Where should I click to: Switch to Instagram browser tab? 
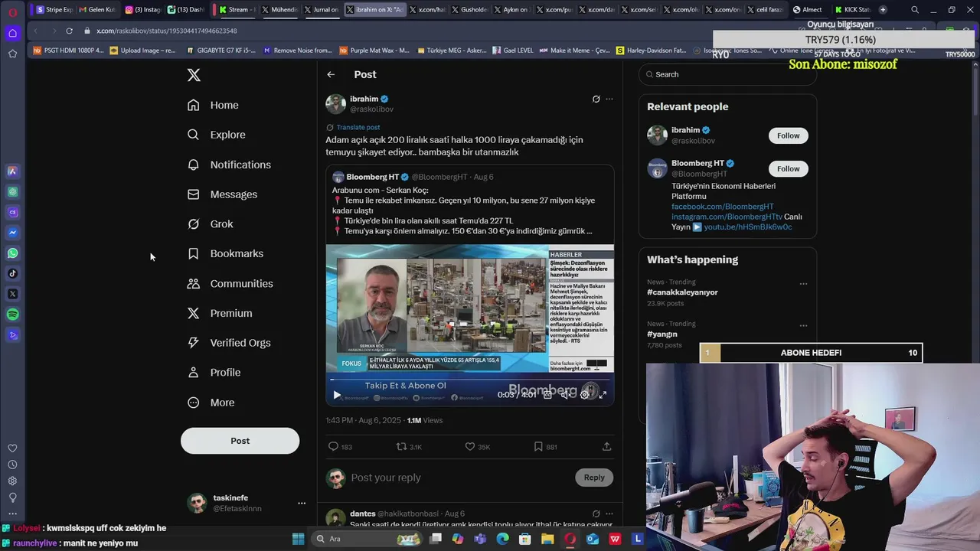142,10
